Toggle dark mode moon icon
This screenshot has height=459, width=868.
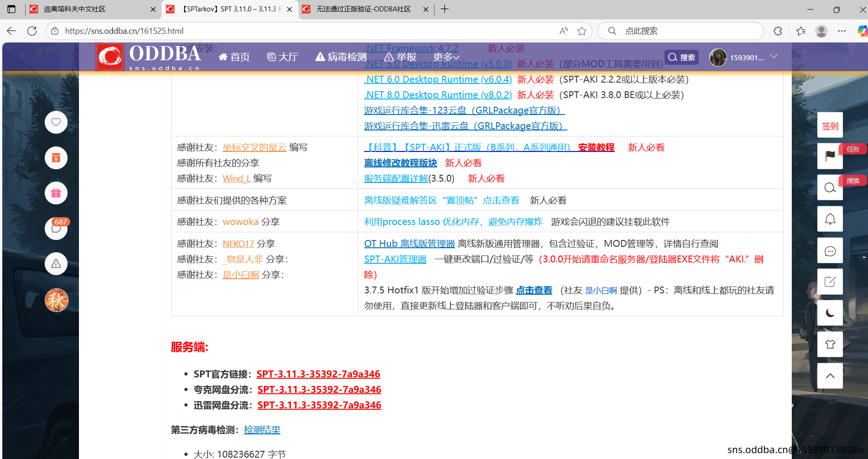point(830,313)
